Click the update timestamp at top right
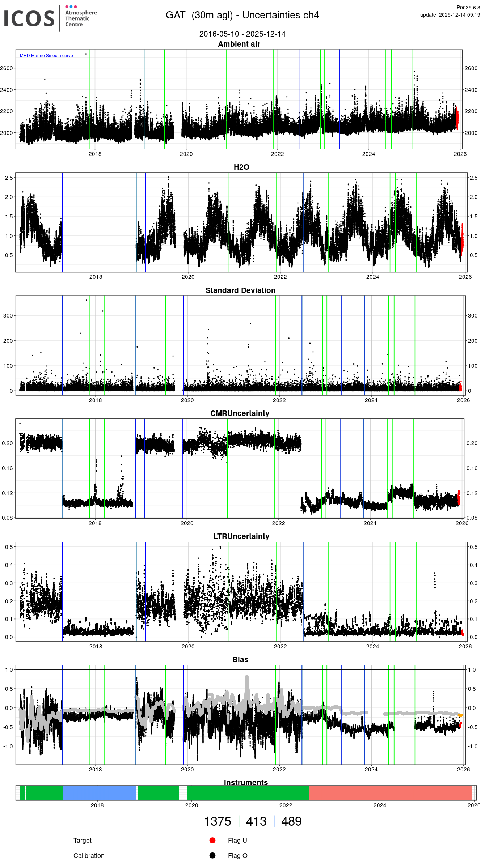The height and width of the screenshot is (868, 485). (x=450, y=15)
